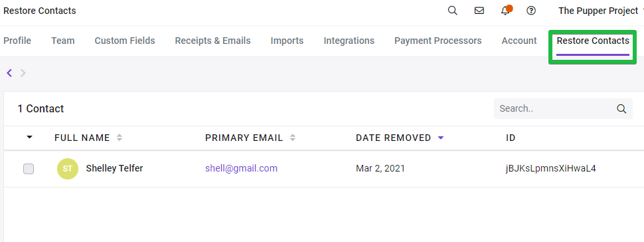Sort by Full Name column arrows
This screenshot has width=644, height=242.
(120, 138)
